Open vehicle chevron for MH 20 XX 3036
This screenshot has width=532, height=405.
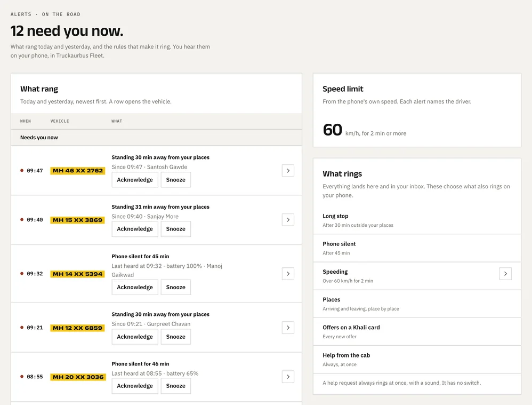288,377
